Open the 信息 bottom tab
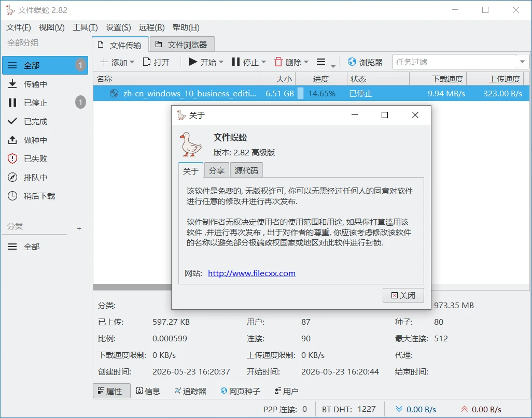 click(148, 391)
